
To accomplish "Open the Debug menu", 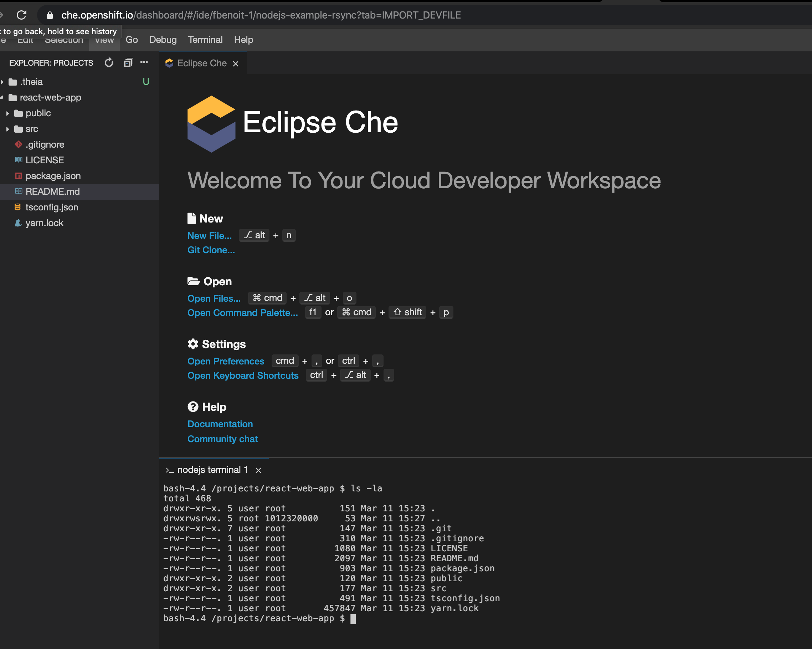I will (163, 40).
